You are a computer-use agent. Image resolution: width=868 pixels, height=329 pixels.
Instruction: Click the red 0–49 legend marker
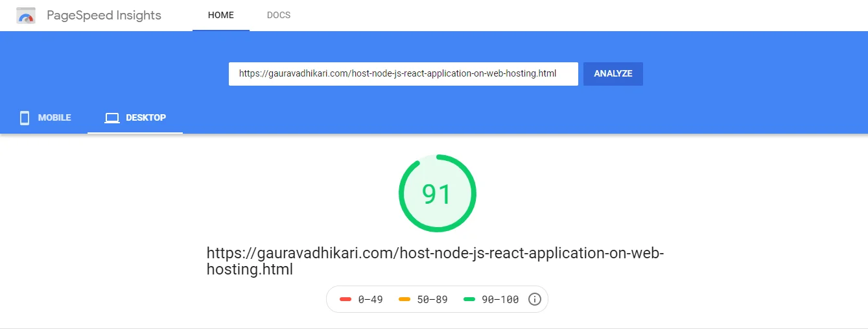tap(346, 300)
